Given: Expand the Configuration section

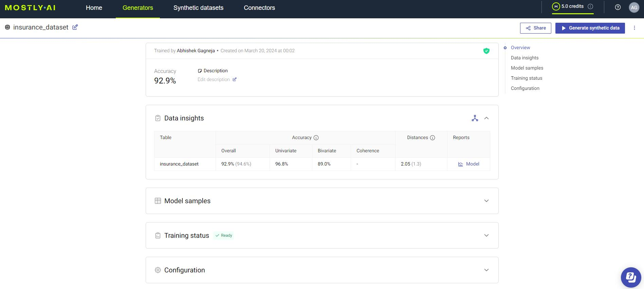Looking at the screenshot, I should [x=486, y=270].
